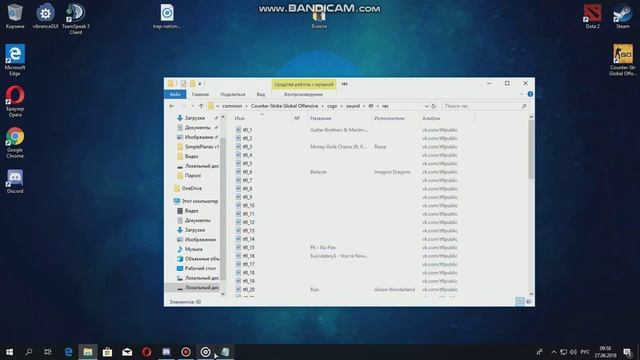Open the Microsoft Edge desktop shortcut
640x360 pixels.
coord(15,60)
